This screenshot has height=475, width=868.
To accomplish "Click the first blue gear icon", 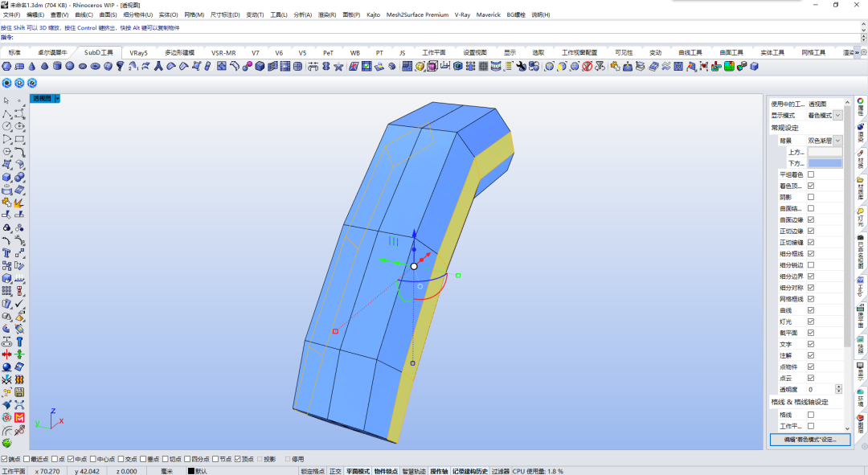I will [6, 83].
